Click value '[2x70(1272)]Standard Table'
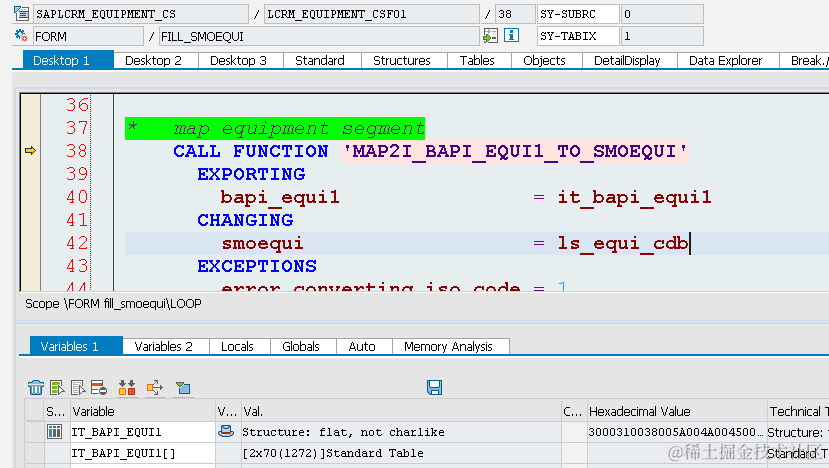The width and height of the screenshot is (829, 468). [333, 453]
